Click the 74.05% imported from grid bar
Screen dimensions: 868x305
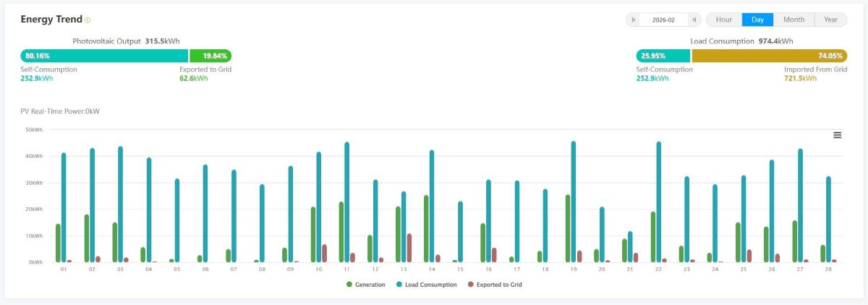click(x=769, y=56)
